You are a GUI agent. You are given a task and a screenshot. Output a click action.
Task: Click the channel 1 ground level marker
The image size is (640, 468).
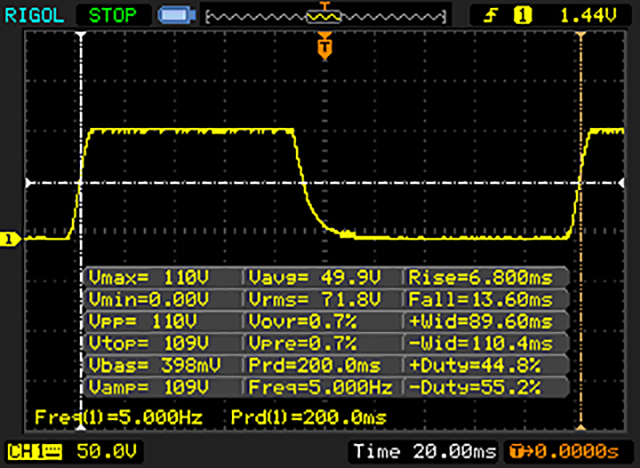pos(10,239)
